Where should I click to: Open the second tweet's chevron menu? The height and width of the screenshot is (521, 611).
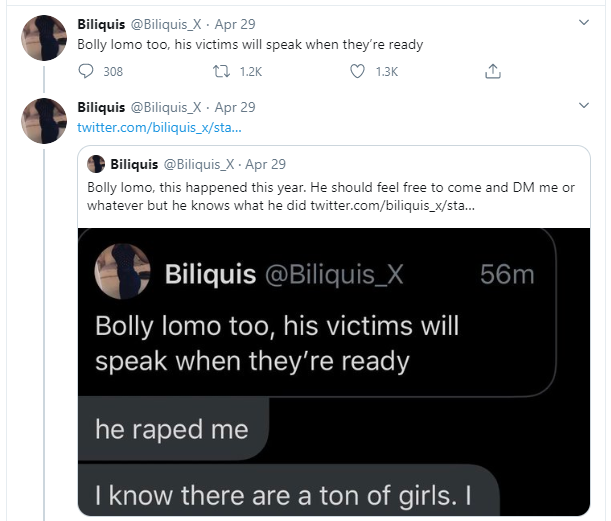click(x=585, y=106)
